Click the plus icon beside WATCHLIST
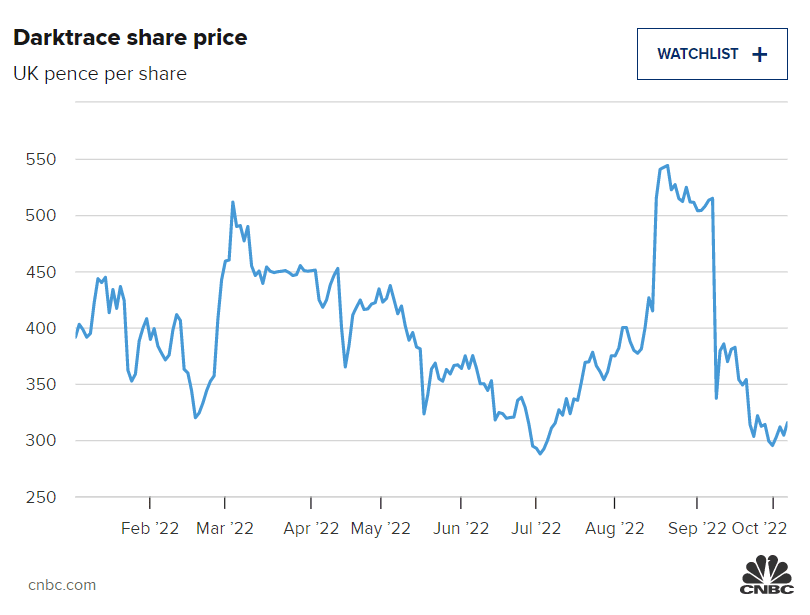This screenshot has height=615, width=810. [759, 54]
